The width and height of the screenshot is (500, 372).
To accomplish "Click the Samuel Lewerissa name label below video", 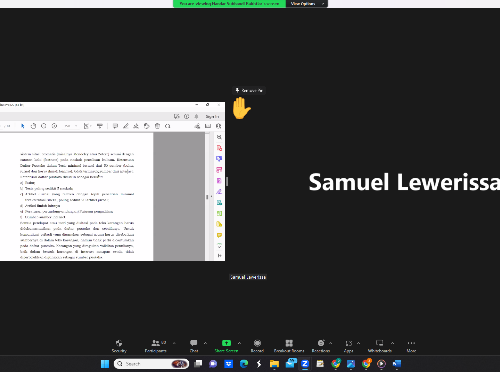I will pyautogui.click(x=248, y=277).
